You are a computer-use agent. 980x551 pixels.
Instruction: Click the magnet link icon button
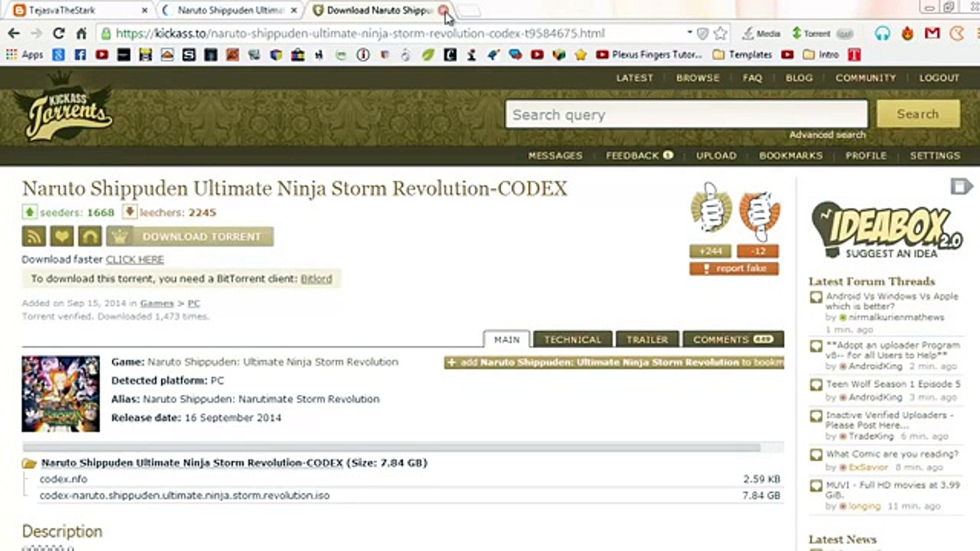tap(90, 237)
